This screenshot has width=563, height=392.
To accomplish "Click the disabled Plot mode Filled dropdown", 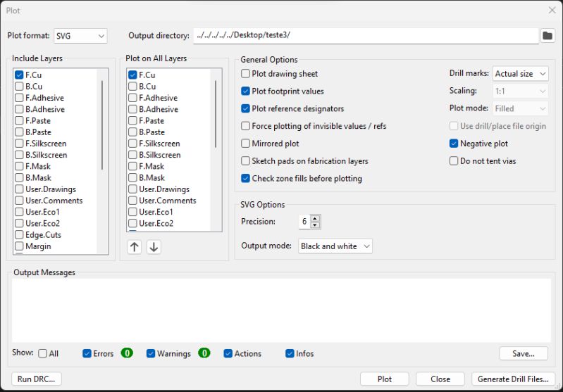I will pos(520,108).
